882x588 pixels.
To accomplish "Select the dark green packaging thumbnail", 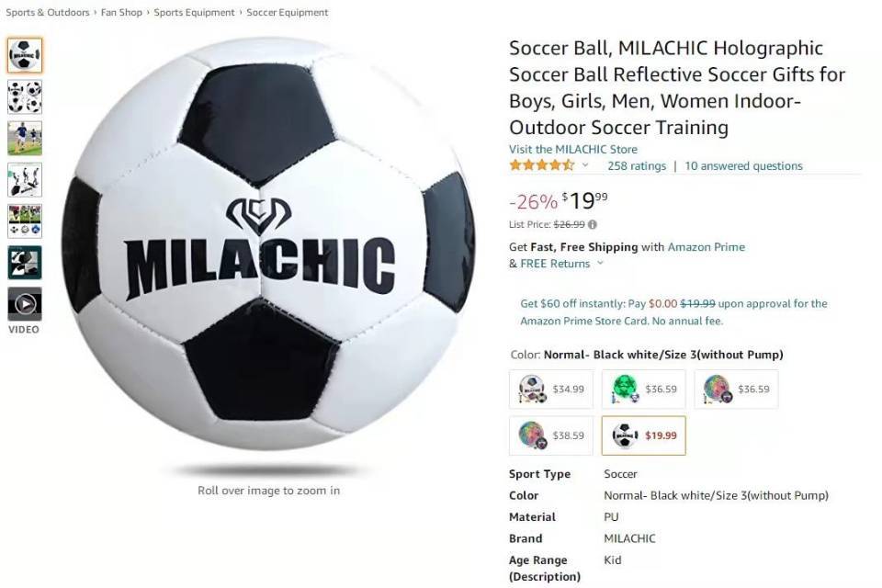I will coord(24,263).
